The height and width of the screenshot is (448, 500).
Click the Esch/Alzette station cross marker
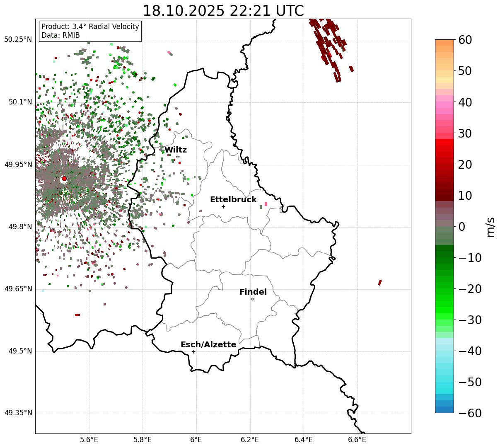193,351
